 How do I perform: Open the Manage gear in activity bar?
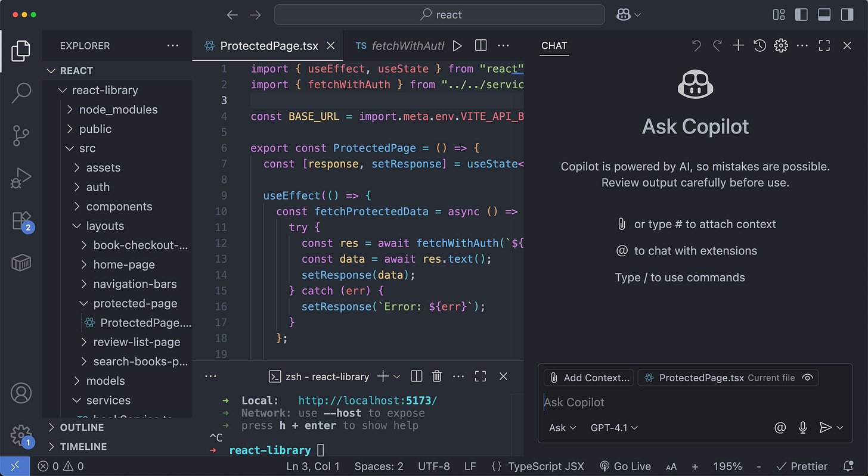21,434
